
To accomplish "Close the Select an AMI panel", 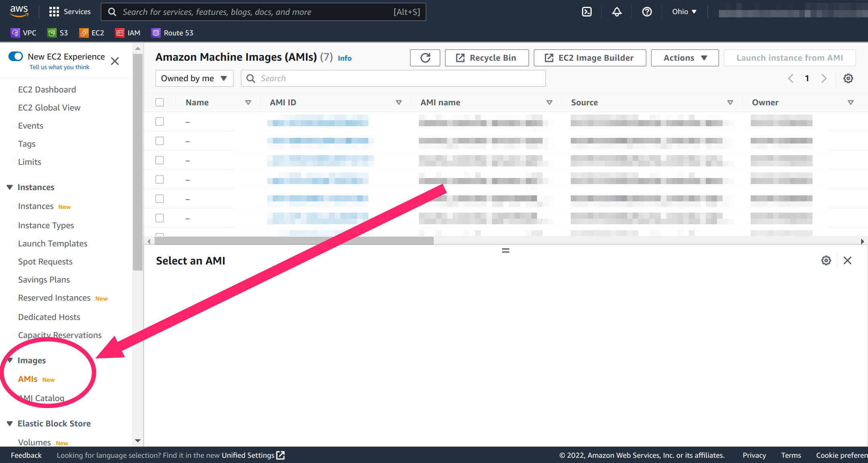I will pyautogui.click(x=848, y=260).
